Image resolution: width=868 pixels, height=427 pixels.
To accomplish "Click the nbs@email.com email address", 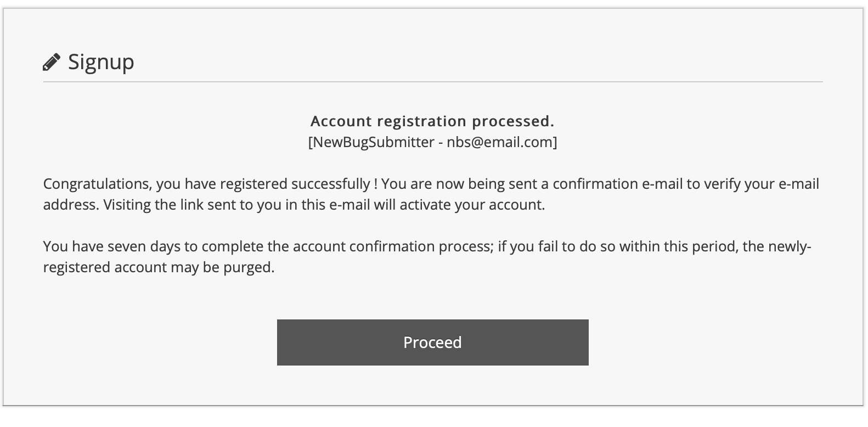I will point(500,142).
